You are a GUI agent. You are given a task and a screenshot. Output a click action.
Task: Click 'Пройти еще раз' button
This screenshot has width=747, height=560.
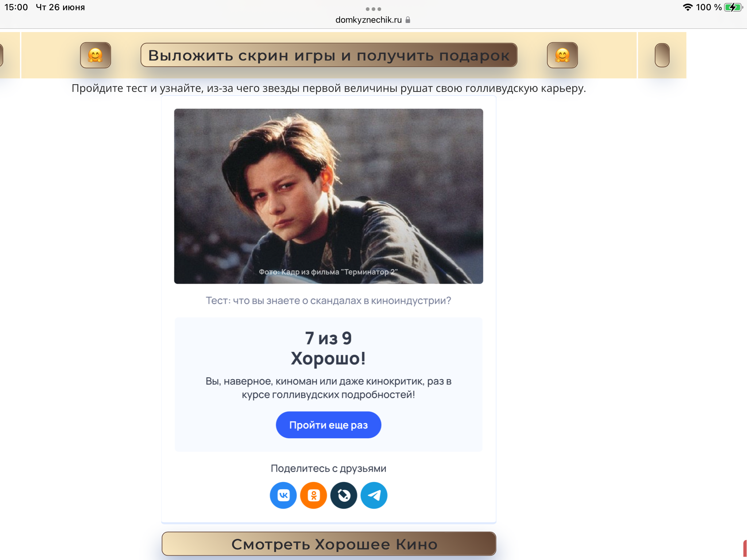coord(328,425)
